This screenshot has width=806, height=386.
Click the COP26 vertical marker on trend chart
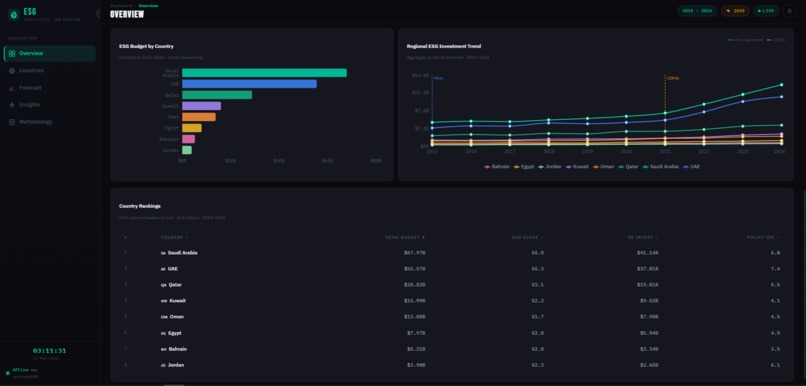click(665, 111)
